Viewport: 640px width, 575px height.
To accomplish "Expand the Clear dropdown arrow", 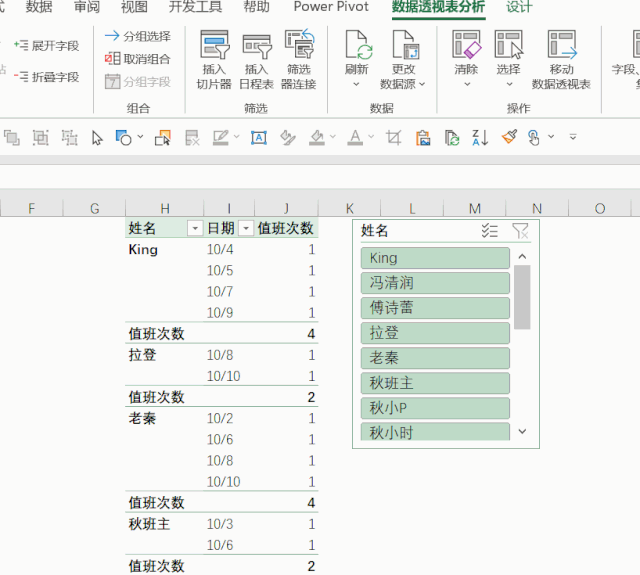I will point(467,84).
